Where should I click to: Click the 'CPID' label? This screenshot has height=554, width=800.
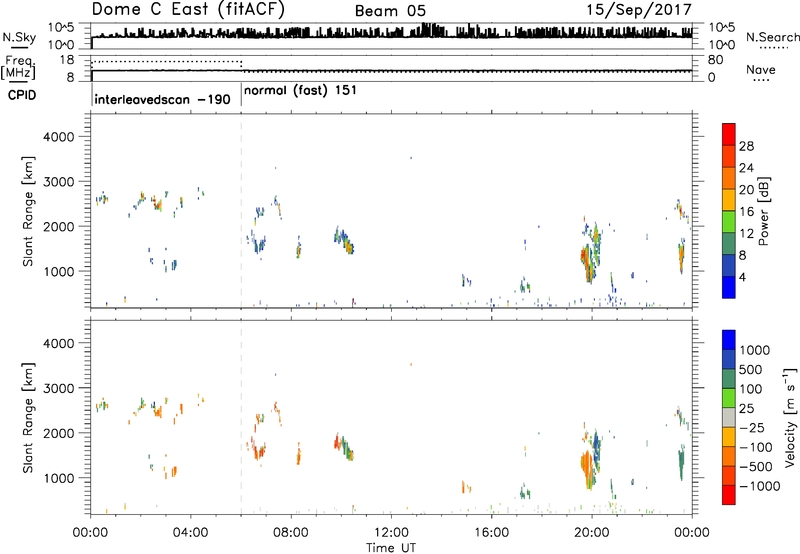[22, 95]
